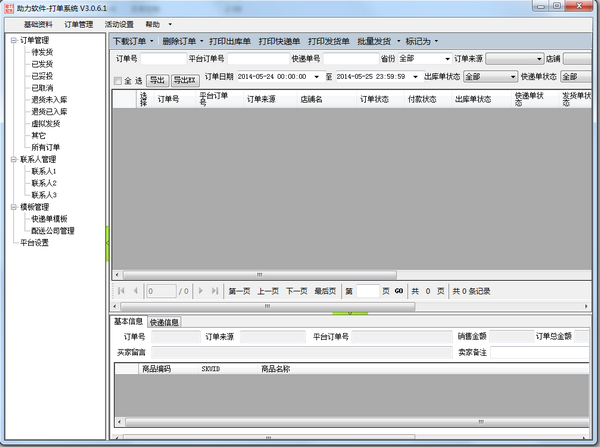
Task: Click the app logo icon in title bar
Action: click(x=8, y=8)
